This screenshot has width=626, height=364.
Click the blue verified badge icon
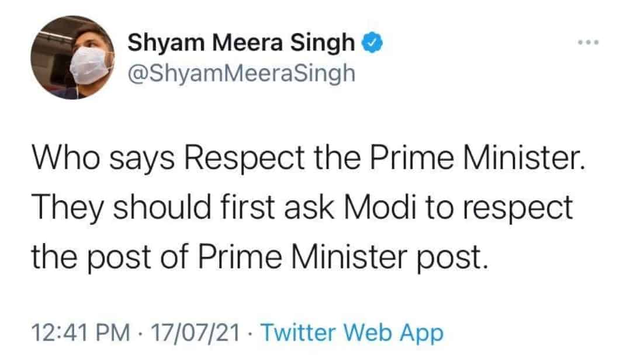click(x=372, y=43)
